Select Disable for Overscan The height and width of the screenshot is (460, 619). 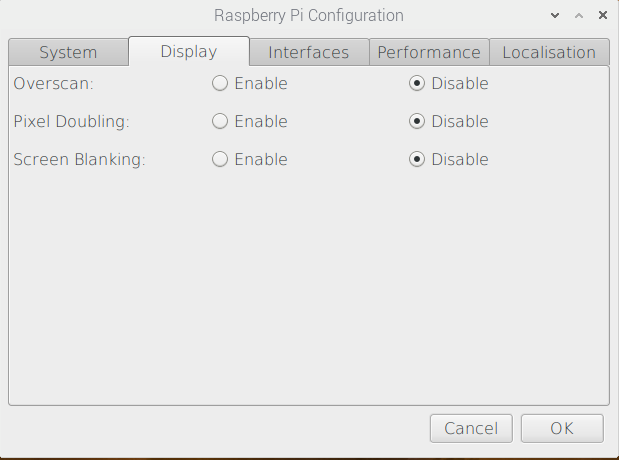pyautogui.click(x=417, y=83)
